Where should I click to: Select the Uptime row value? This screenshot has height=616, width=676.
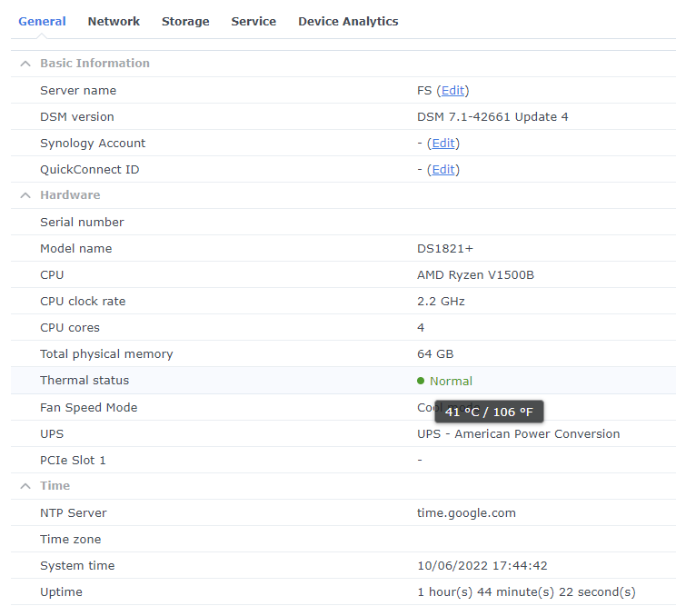pos(526,592)
